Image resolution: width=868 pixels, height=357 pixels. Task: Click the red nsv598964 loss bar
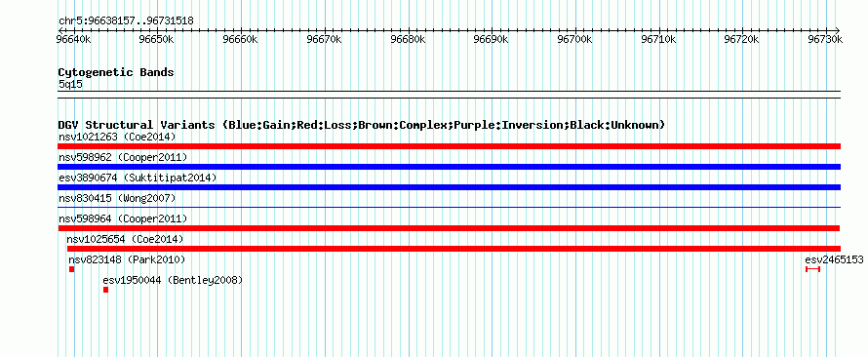(x=449, y=228)
